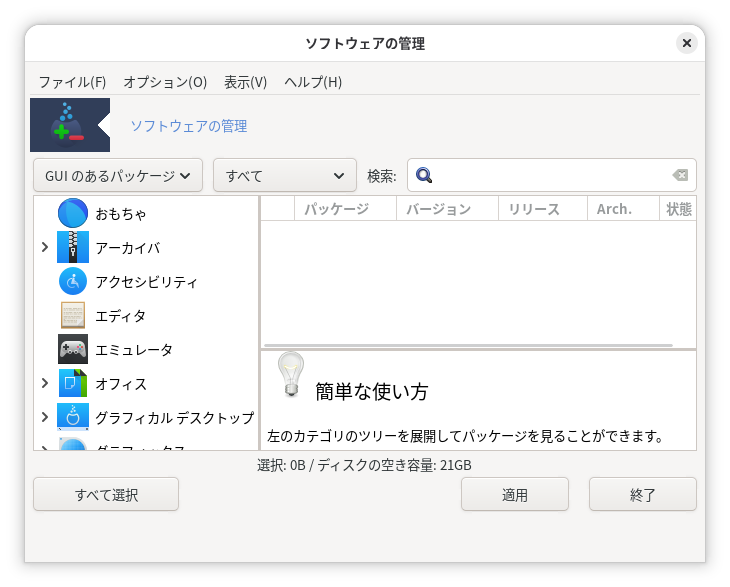Click the 適用 button
730x587 pixels.
click(x=515, y=494)
